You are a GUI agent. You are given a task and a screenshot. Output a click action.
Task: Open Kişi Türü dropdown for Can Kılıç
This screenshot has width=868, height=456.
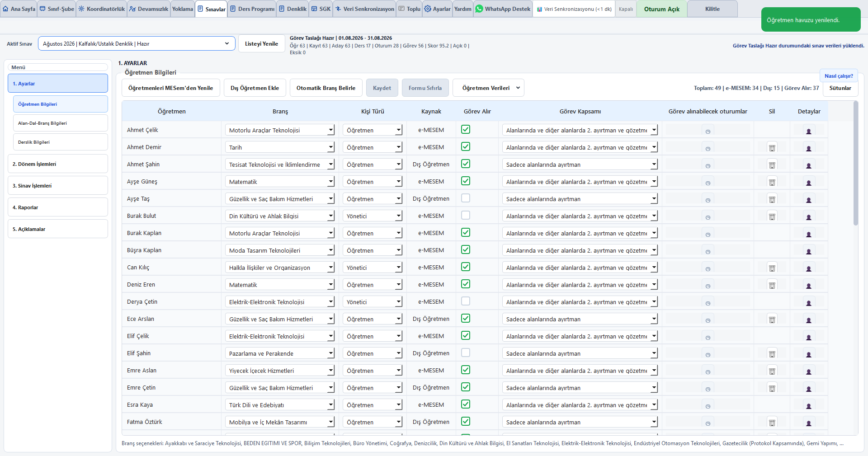click(373, 268)
